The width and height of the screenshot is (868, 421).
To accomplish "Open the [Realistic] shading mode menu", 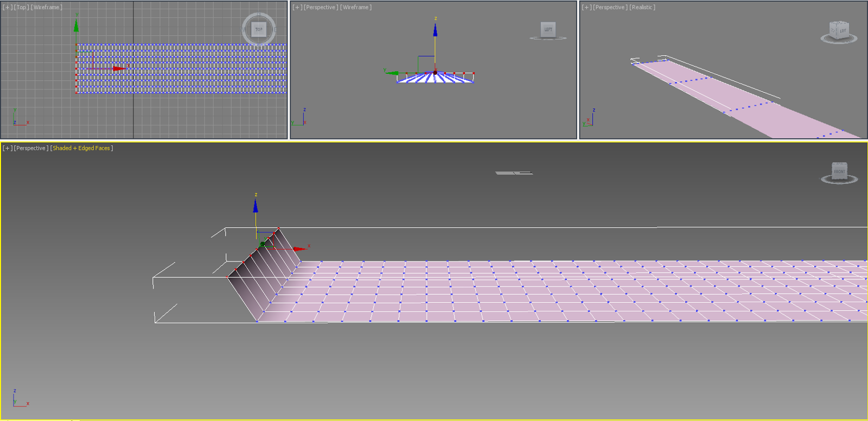I will pyautogui.click(x=642, y=8).
